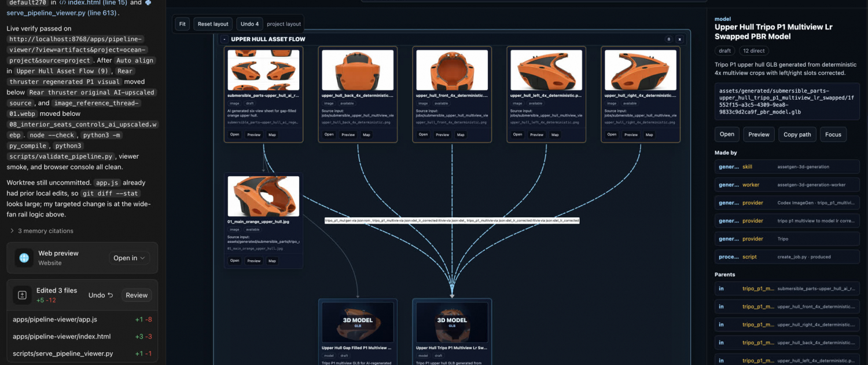Open apps/pipeline-viewer/app.js file row
868x365 pixels.
coord(82,319)
